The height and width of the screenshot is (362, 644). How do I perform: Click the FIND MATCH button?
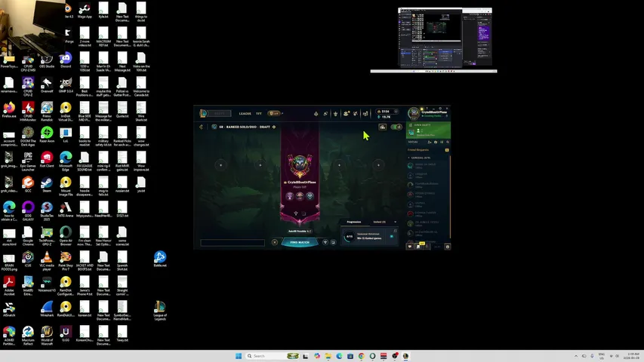pos(300,242)
